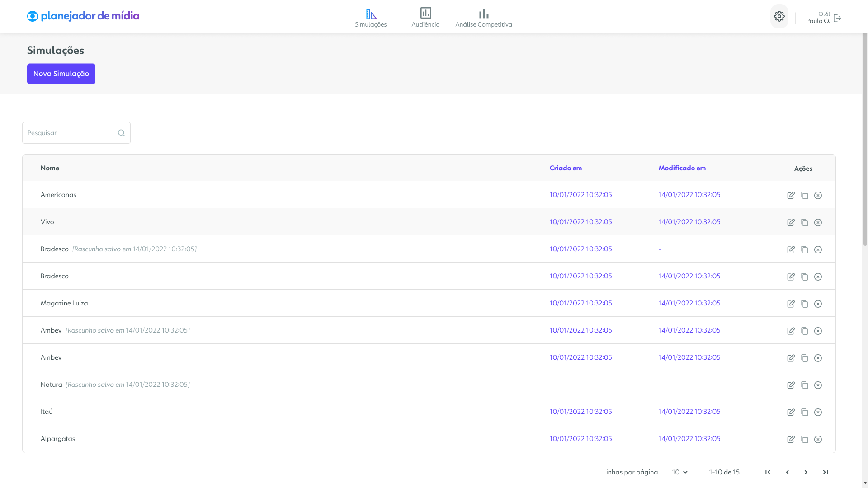Go to the next page arrow
This screenshot has width=868, height=488.
(x=806, y=472)
